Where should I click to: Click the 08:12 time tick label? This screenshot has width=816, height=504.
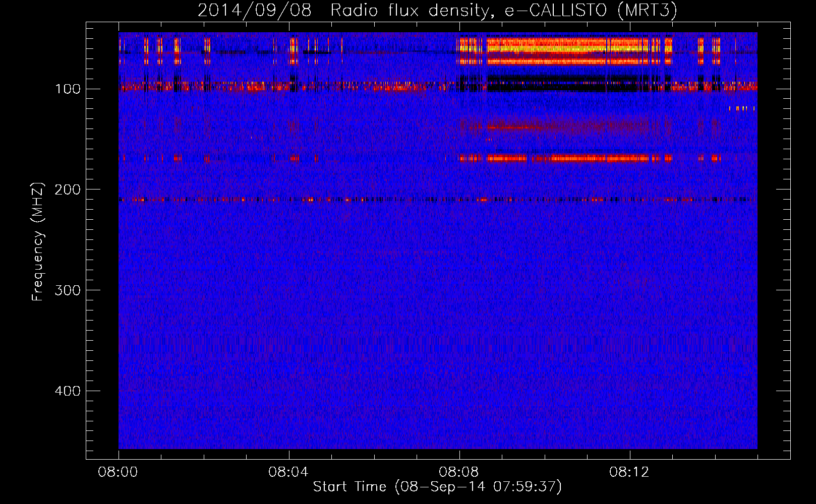[629, 472]
